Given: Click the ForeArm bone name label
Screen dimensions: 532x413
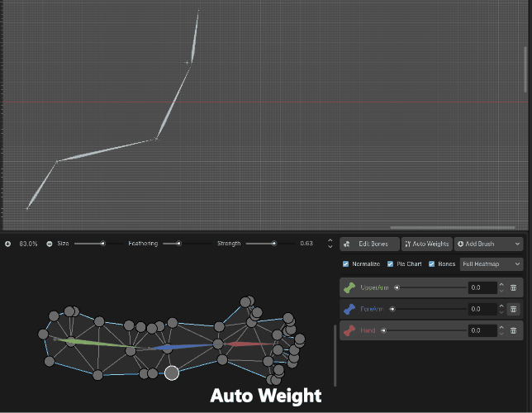Looking at the screenshot, I should tap(372, 309).
